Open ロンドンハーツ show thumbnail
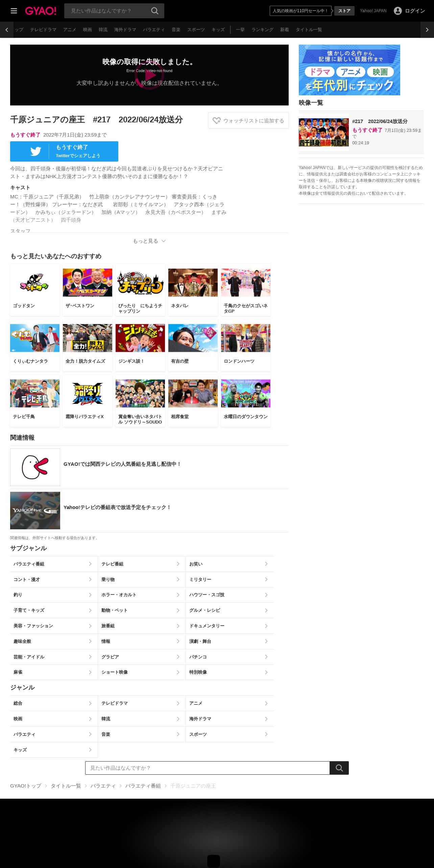 (x=246, y=338)
